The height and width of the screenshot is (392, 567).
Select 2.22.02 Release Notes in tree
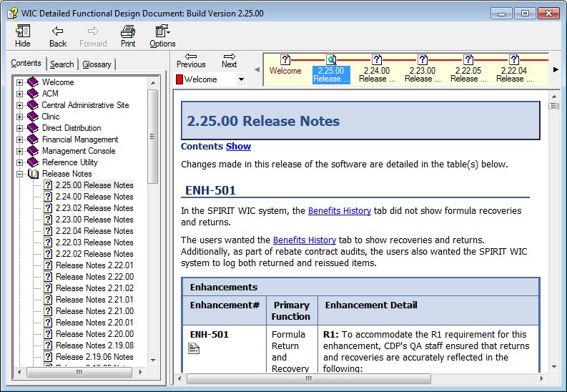coord(94,254)
